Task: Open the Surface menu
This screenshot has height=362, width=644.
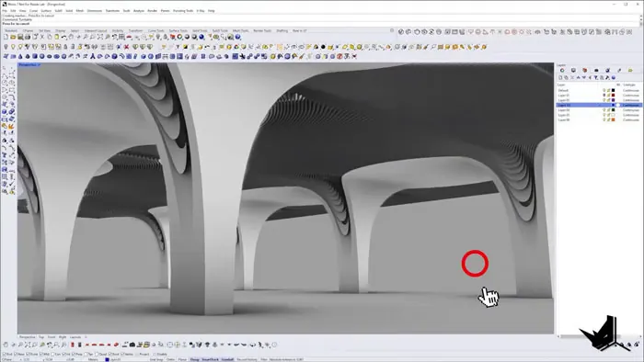Action: point(46,11)
